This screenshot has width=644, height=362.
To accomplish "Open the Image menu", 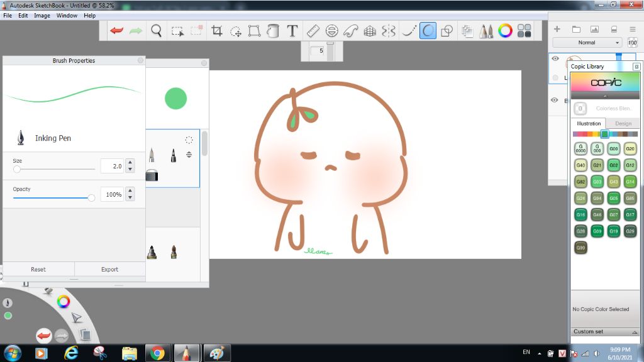I will pos(42,16).
